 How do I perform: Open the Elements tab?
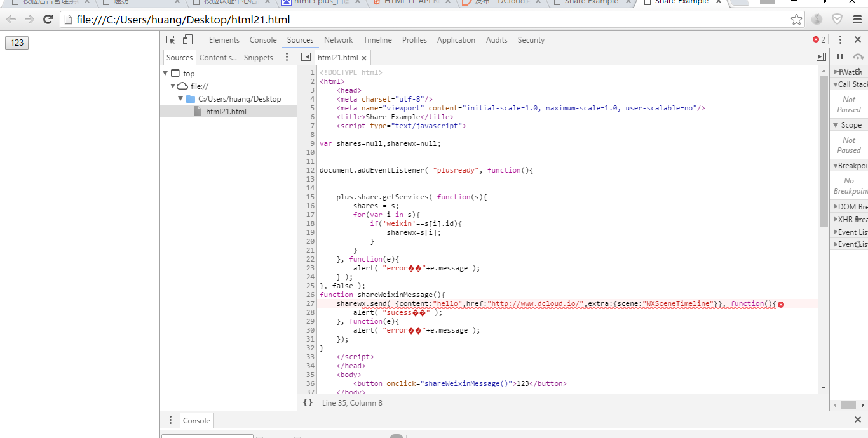(224, 40)
